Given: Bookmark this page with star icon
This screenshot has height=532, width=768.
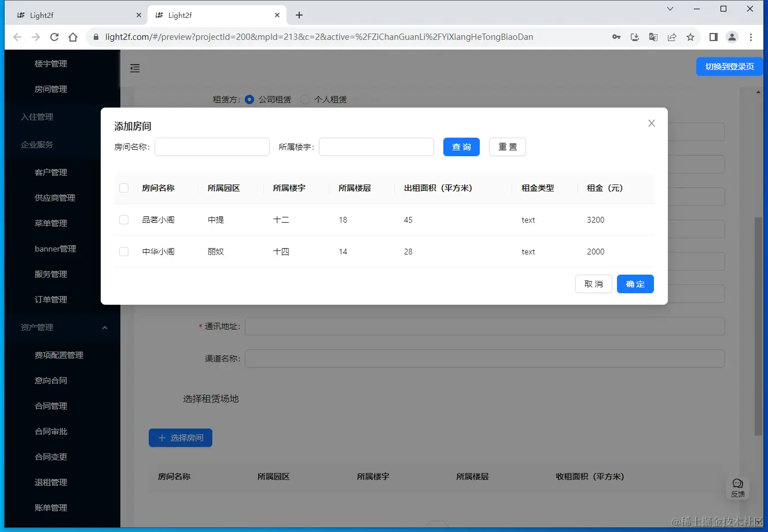Looking at the screenshot, I should pyautogui.click(x=690, y=37).
